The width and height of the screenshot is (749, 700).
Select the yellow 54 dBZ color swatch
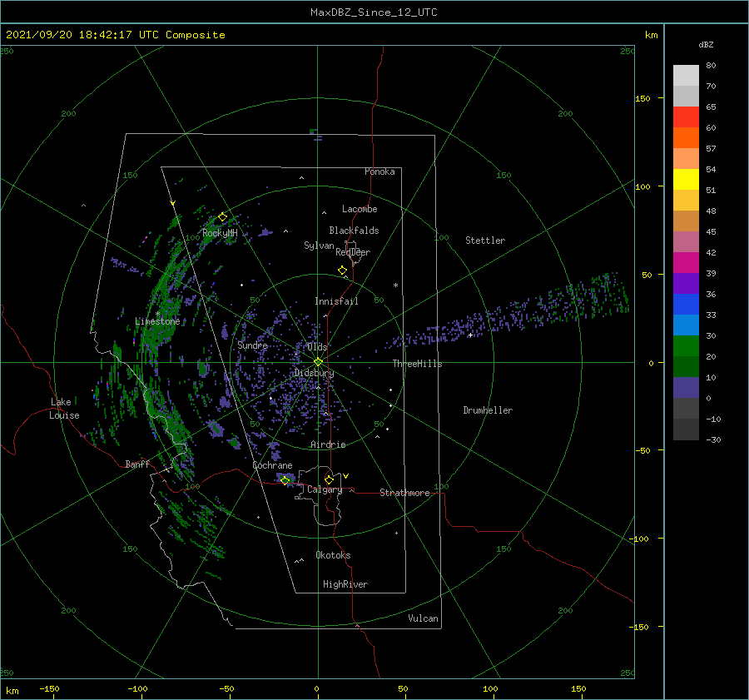pos(686,179)
